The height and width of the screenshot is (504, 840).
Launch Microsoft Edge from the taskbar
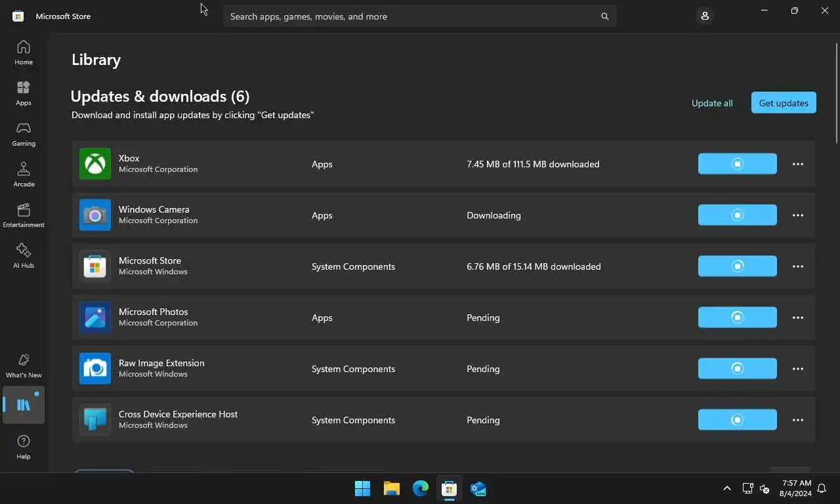click(421, 489)
